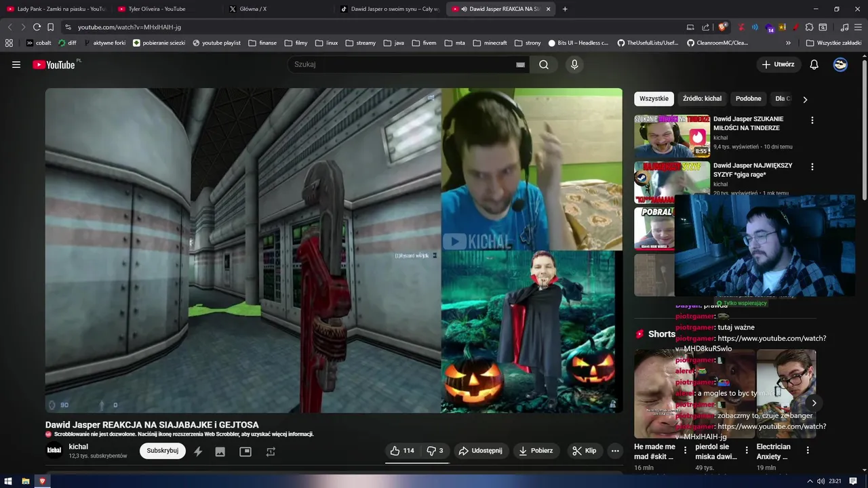868x488 pixels.
Task: Open the Electrician Anxiety short thumbnail
Action: [787, 394]
